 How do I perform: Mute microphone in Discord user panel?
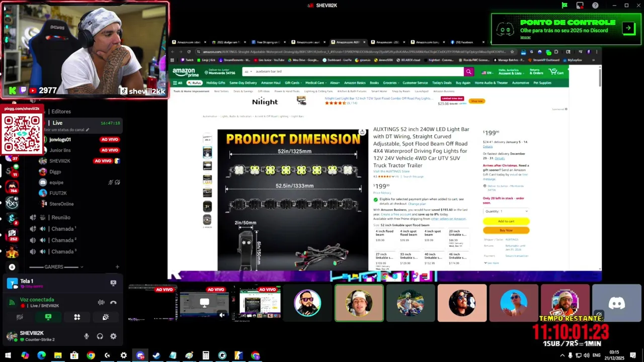87,336
